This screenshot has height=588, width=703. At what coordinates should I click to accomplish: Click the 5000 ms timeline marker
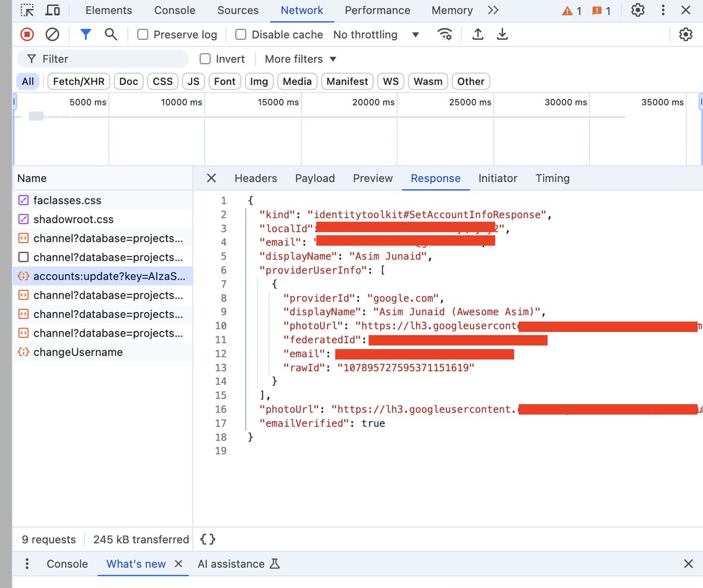tap(88, 102)
